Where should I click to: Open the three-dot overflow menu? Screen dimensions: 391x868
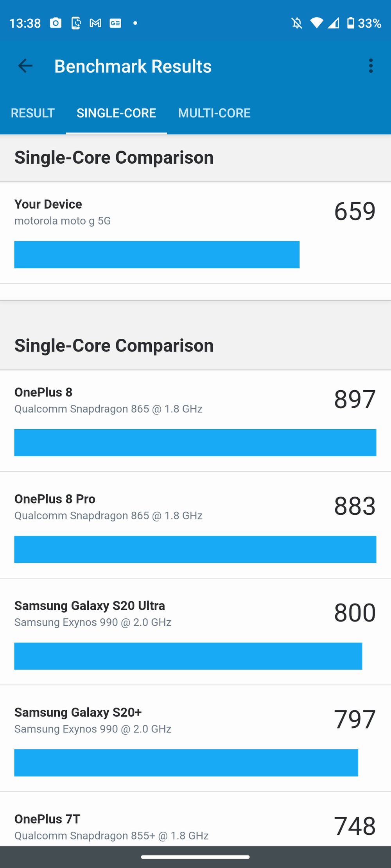tap(371, 66)
